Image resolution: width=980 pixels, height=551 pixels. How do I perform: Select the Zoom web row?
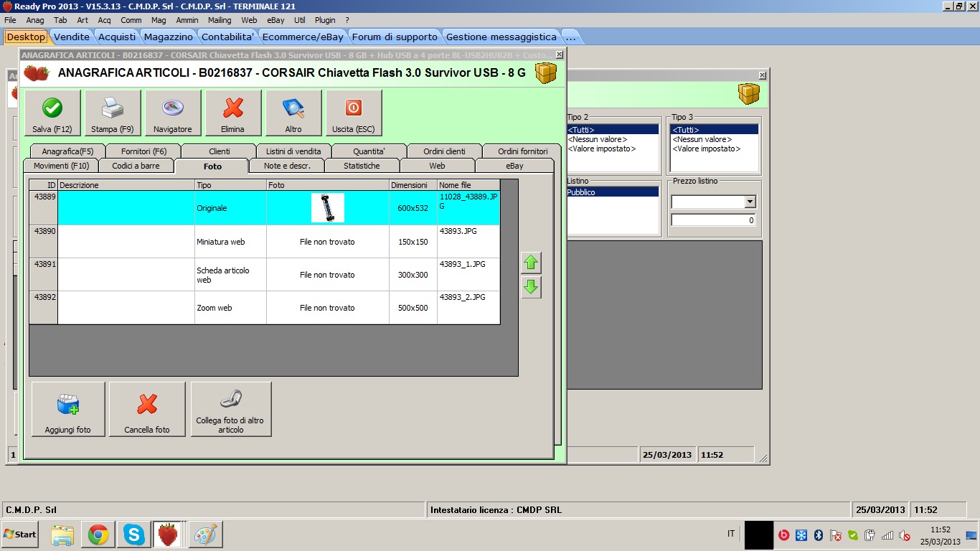pyautogui.click(x=264, y=308)
